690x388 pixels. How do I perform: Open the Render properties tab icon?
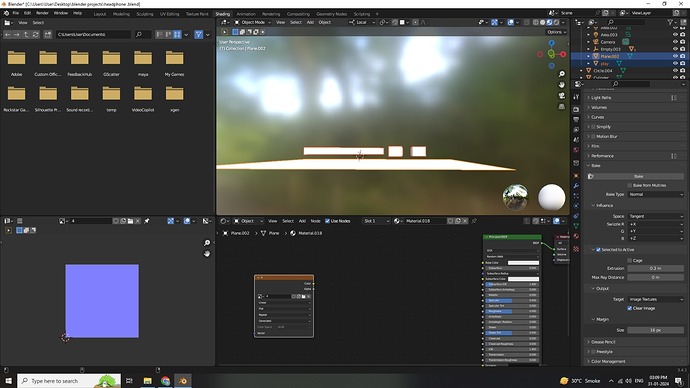tap(576, 109)
